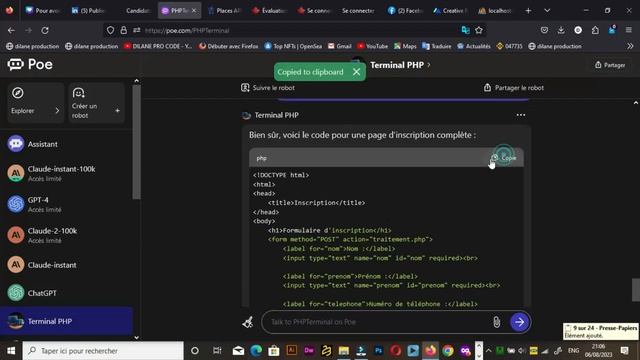Open the Maps bookmark
Screen dimensions: 640x360
click(405, 46)
